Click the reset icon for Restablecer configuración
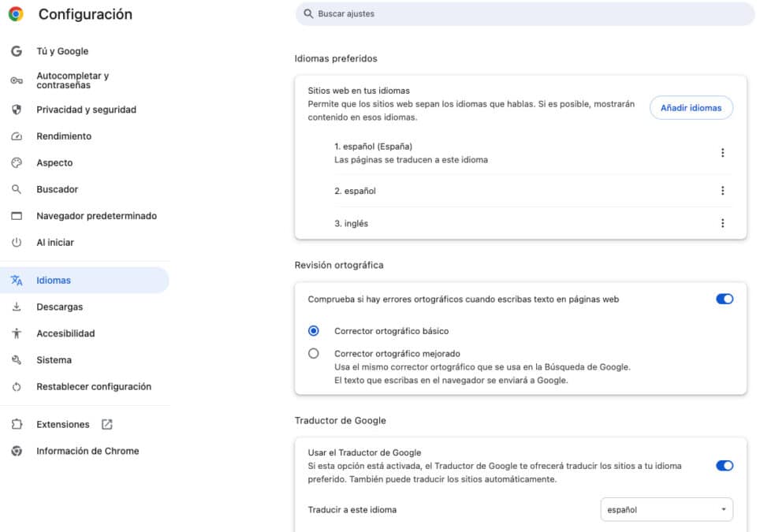This screenshot has height=532, width=760. (x=17, y=387)
